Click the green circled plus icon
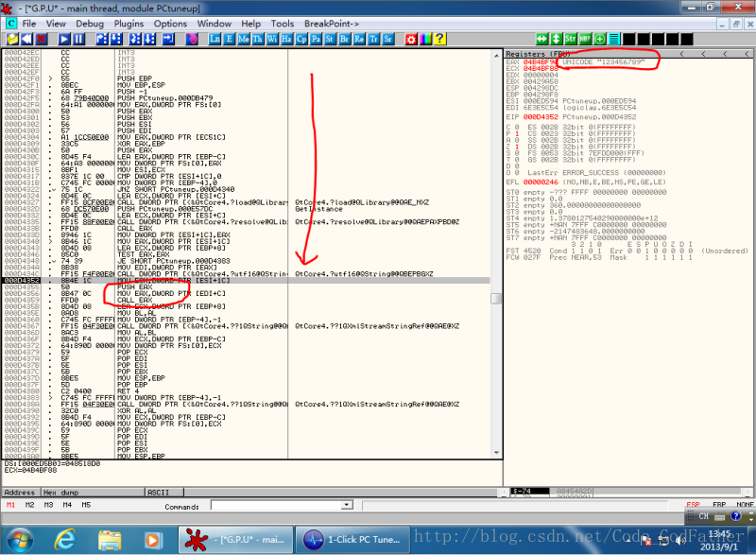 coord(599,39)
